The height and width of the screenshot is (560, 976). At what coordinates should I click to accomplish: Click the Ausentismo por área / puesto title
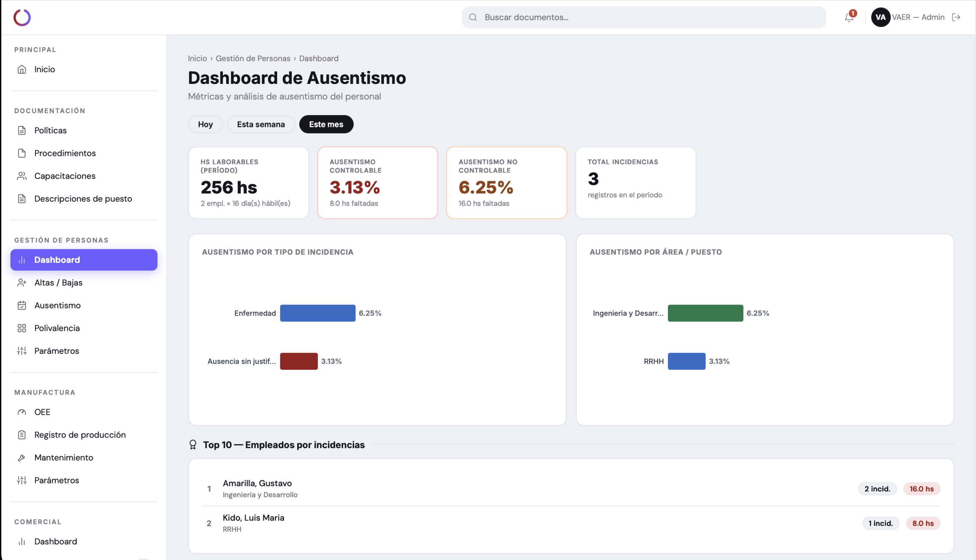pyautogui.click(x=656, y=252)
